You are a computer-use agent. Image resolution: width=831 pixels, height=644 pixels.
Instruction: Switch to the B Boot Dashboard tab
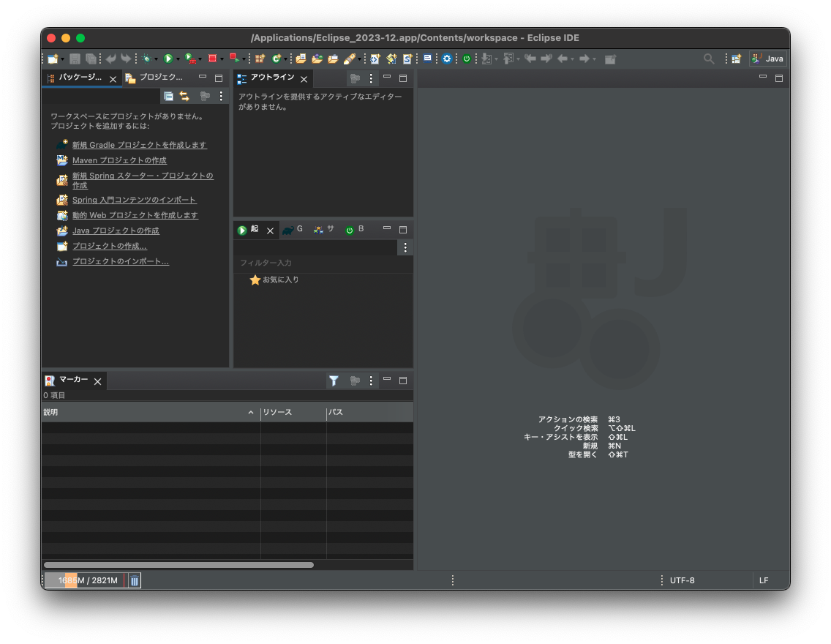pyautogui.click(x=355, y=230)
